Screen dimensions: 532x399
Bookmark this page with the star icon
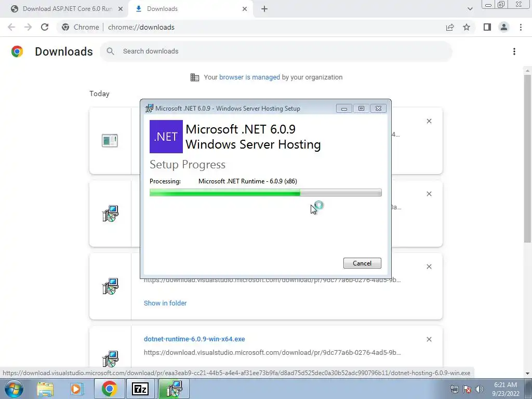pyautogui.click(x=467, y=27)
